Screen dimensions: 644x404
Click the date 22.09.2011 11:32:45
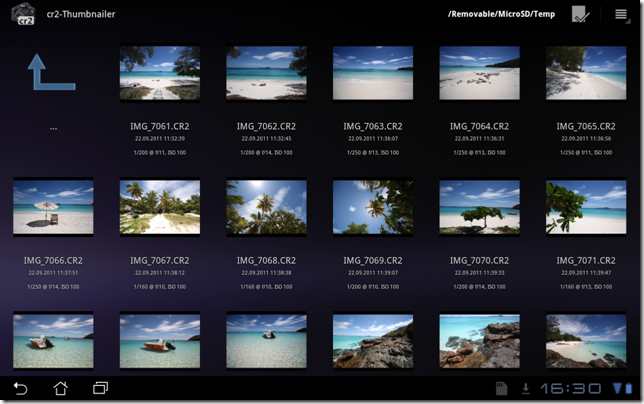pyautogui.click(x=266, y=139)
